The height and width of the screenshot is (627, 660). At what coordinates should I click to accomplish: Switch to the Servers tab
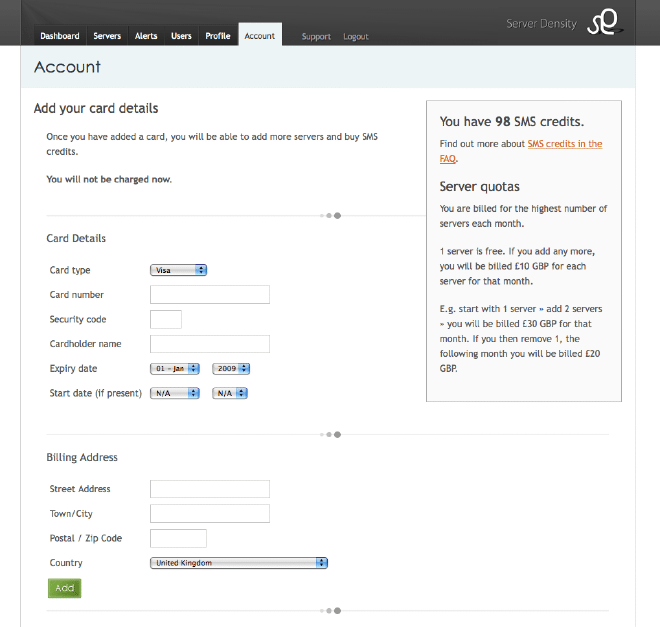(x=107, y=36)
